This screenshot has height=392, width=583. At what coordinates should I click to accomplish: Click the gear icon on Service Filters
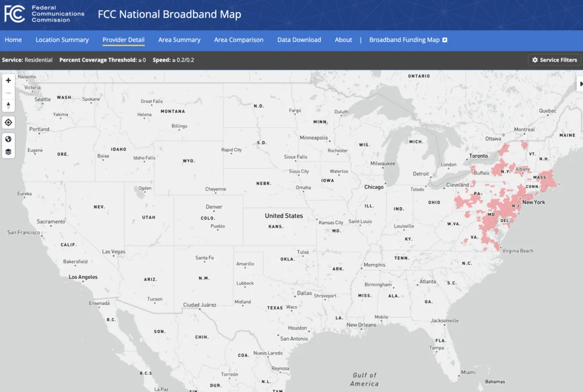pos(535,60)
